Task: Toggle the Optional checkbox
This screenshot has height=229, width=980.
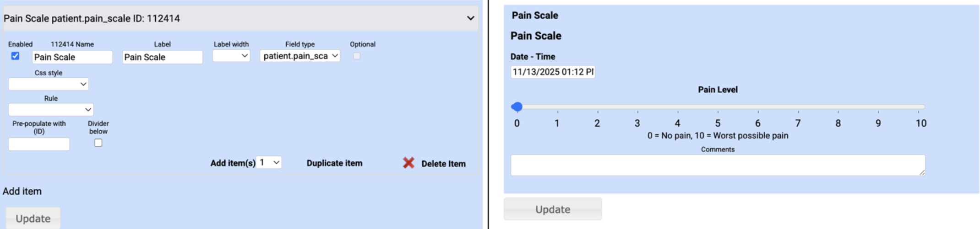Action: coord(357,56)
